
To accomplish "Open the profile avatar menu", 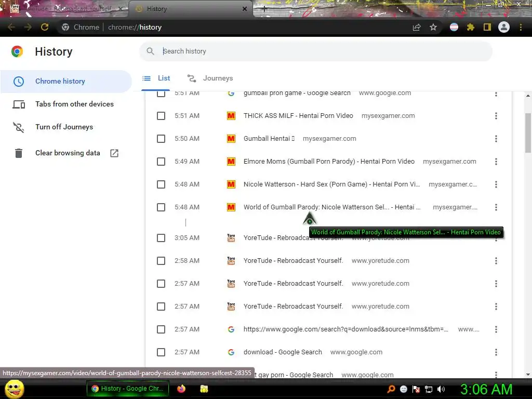I will click(504, 27).
